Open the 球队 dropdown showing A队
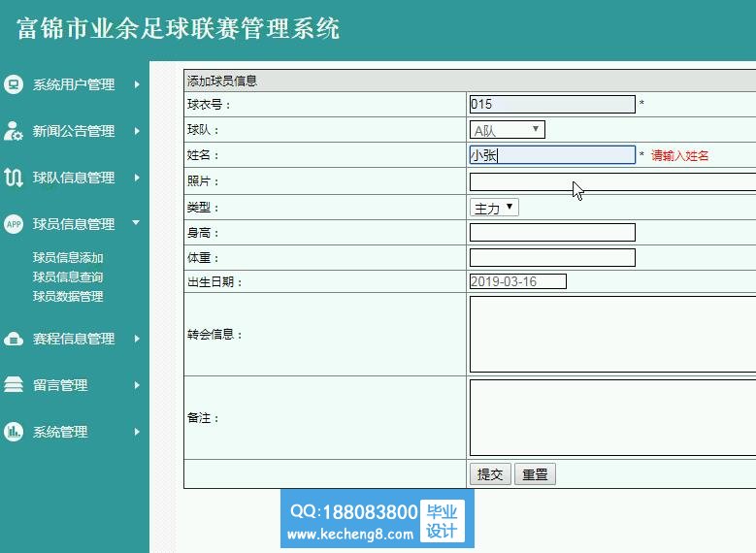Viewport: 756px width, 553px height. point(508,130)
